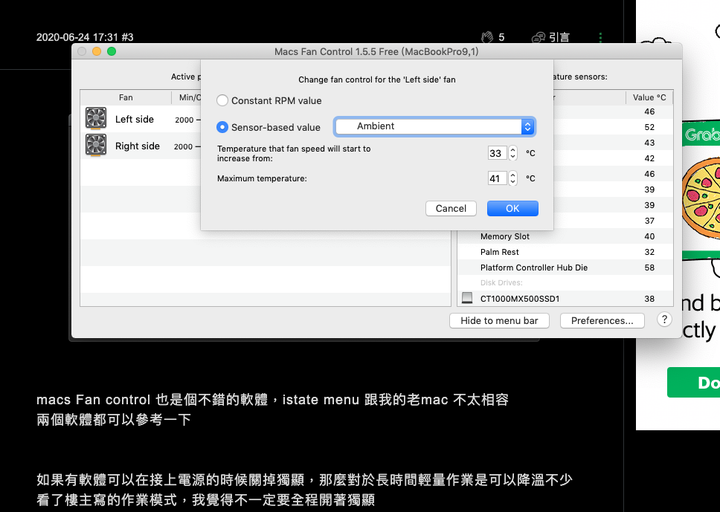The width and height of the screenshot is (720, 512).
Task: Click the Right side value 2000
Action: pyautogui.click(x=183, y=146)
